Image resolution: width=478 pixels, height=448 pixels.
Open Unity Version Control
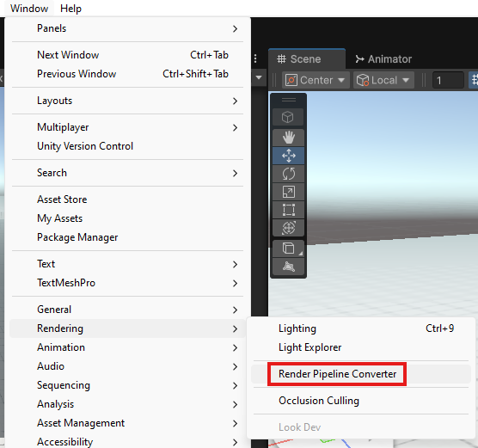coord(127,146)
